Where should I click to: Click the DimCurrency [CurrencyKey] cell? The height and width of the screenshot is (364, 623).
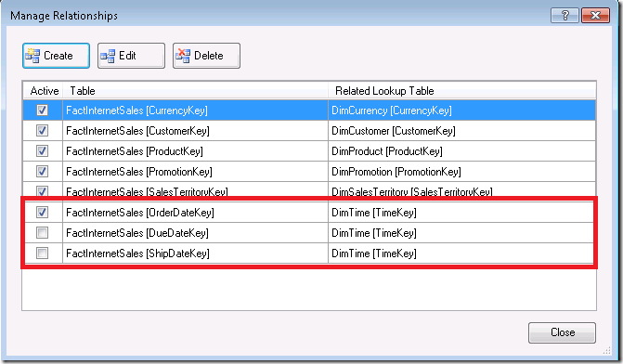pyautogui.click(x=461, y=110)
